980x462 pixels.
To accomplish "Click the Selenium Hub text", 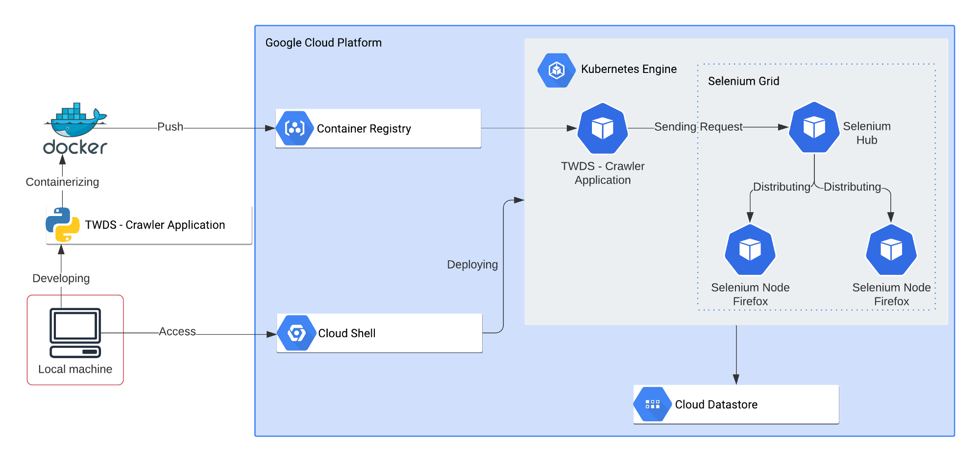I will [867, 133].
